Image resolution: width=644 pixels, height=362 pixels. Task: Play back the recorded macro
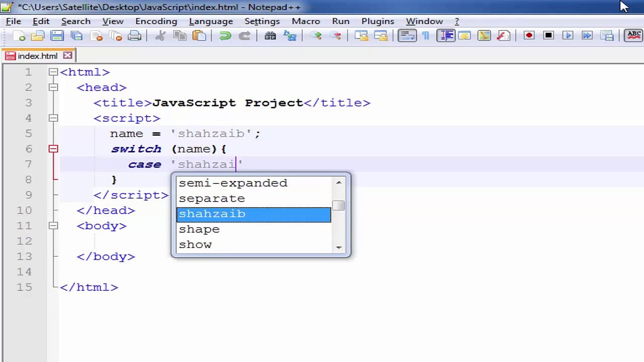click(568, 36)
